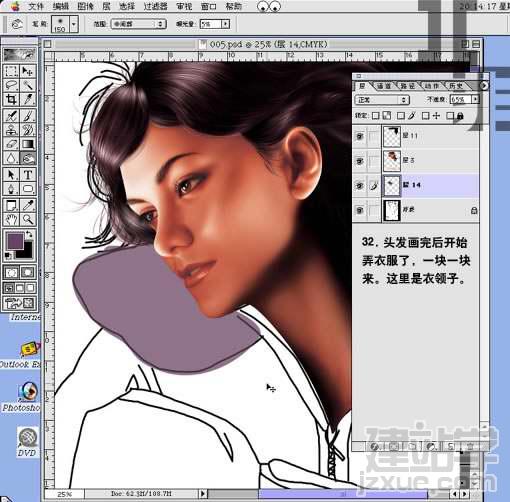Hide the locked background layer
The width and height of the screenshot is (510, 502).
[360, 210]
